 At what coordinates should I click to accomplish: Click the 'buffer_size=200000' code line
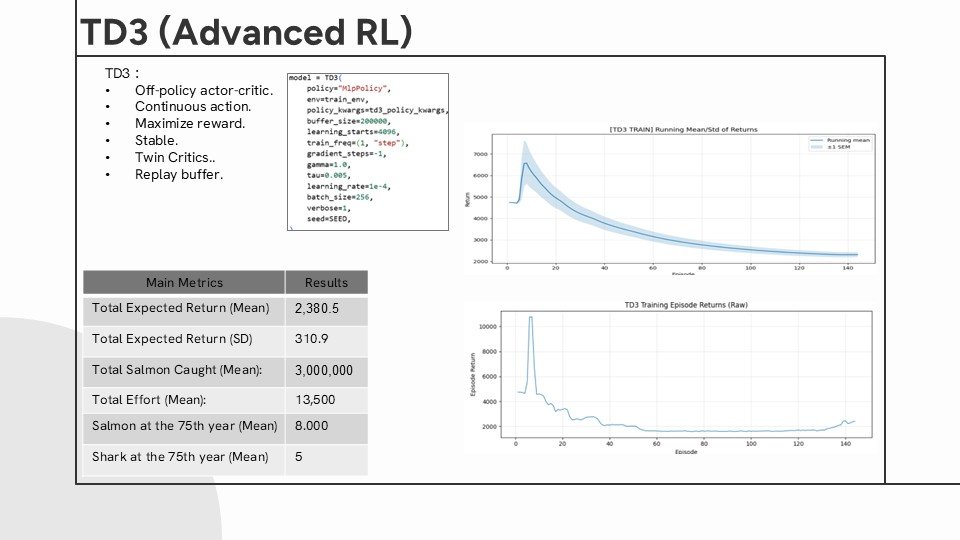(348, 121)
